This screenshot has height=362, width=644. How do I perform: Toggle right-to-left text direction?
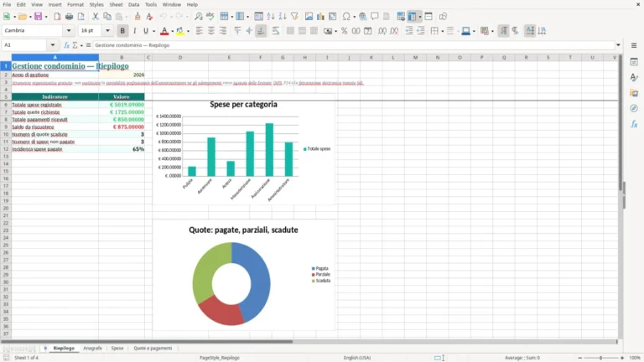[x=516, y=31]
